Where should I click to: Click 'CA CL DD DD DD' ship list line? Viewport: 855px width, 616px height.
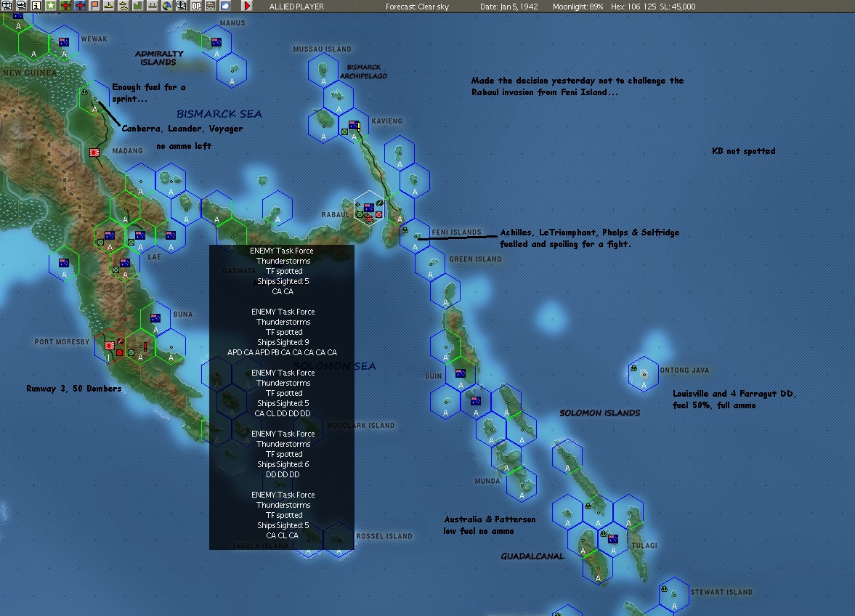tap(283, 414)
